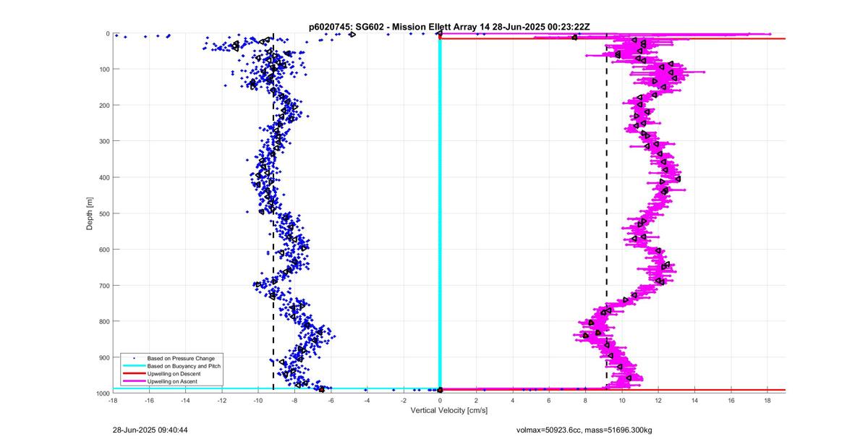Click the velocity tick label '12'
The height and width of the screenshot is (442, 868).
(x=658, y=400)
